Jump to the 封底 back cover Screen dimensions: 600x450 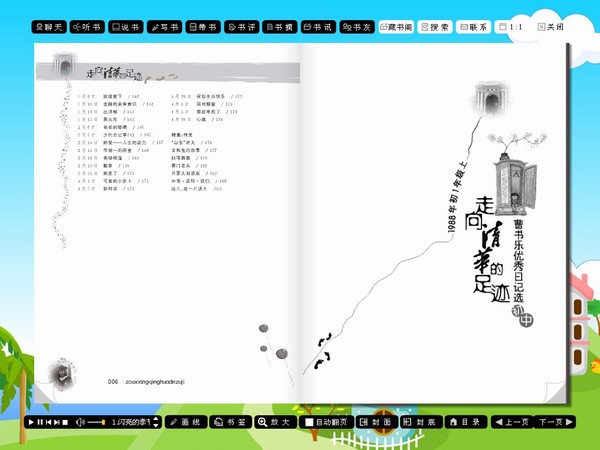coord(421,422)
